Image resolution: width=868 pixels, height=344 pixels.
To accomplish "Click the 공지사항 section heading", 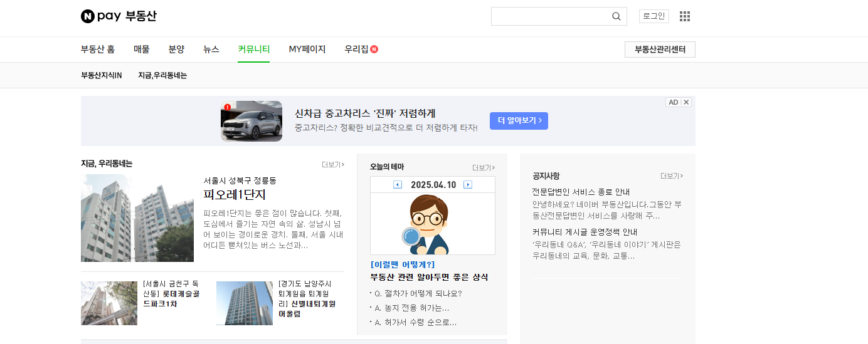I will (546, 176).
